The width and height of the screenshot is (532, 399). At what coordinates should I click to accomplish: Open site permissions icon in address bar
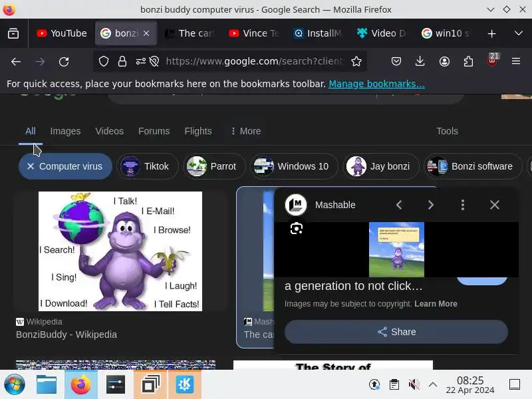click(x=141, y=61)
